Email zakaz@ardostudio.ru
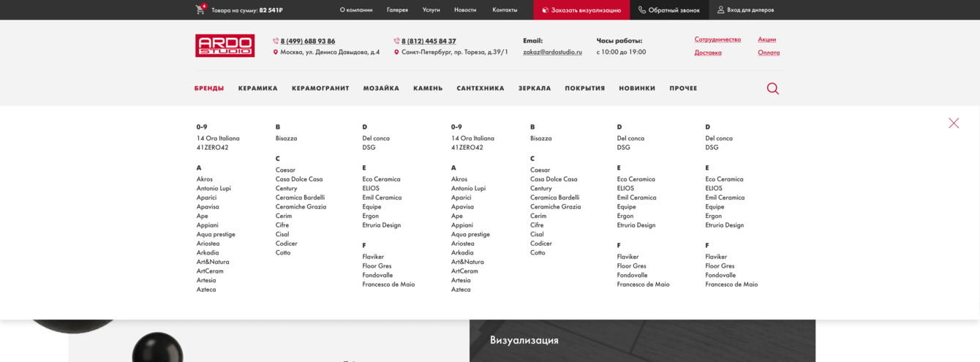The width and height of the screenshot is (980, 362). tap(553, 52)
